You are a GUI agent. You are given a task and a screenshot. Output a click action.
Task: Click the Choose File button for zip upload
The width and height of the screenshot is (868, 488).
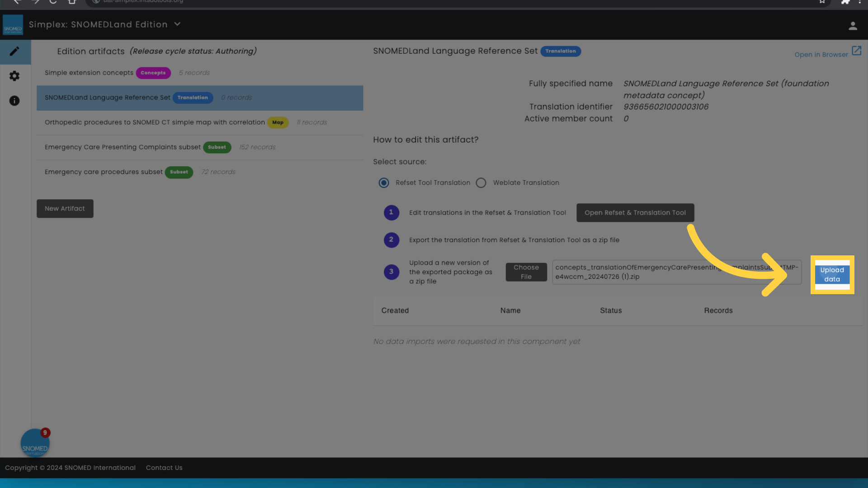click(526, 272)
